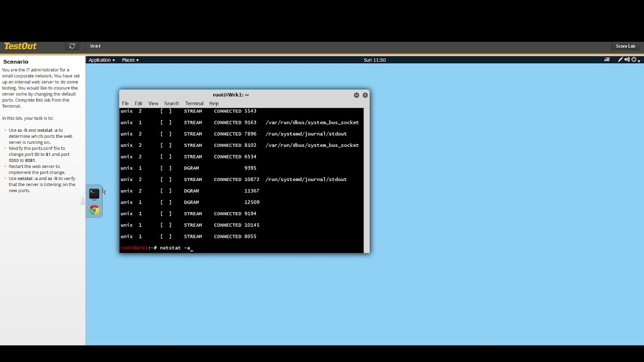Open the Terminal menu in menu bar
This screenshot has height=362, width=644.
tap(194, 104)
